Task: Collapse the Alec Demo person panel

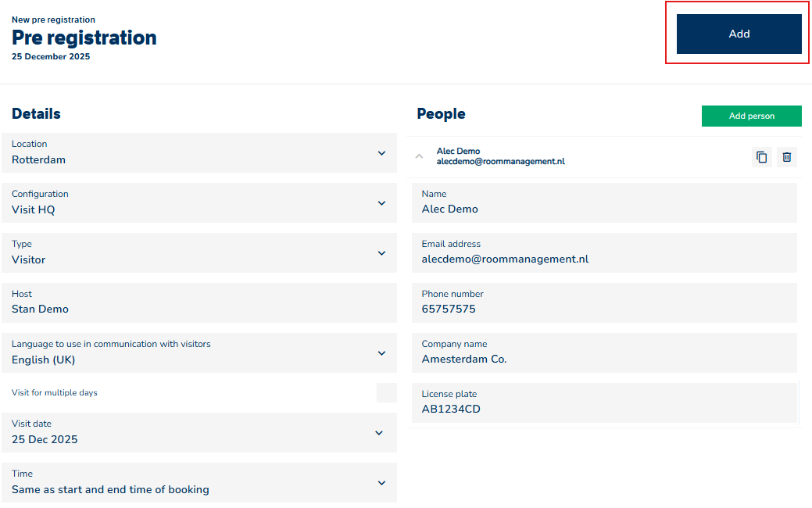Action: (419, 156)
